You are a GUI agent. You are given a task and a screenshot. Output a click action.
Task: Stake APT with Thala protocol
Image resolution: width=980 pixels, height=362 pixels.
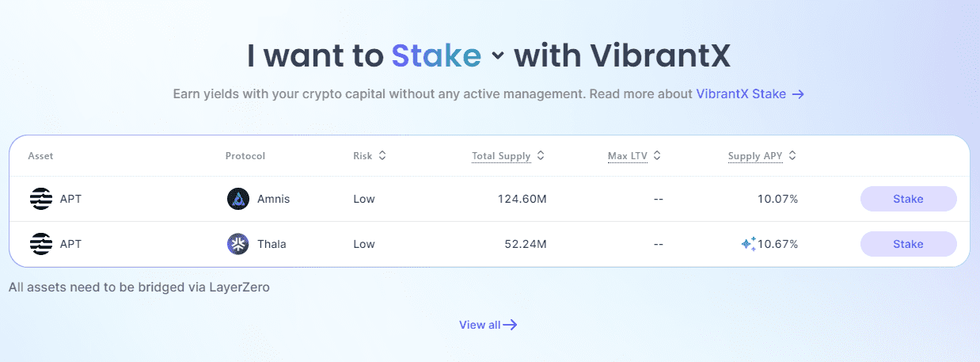[908, 244]
